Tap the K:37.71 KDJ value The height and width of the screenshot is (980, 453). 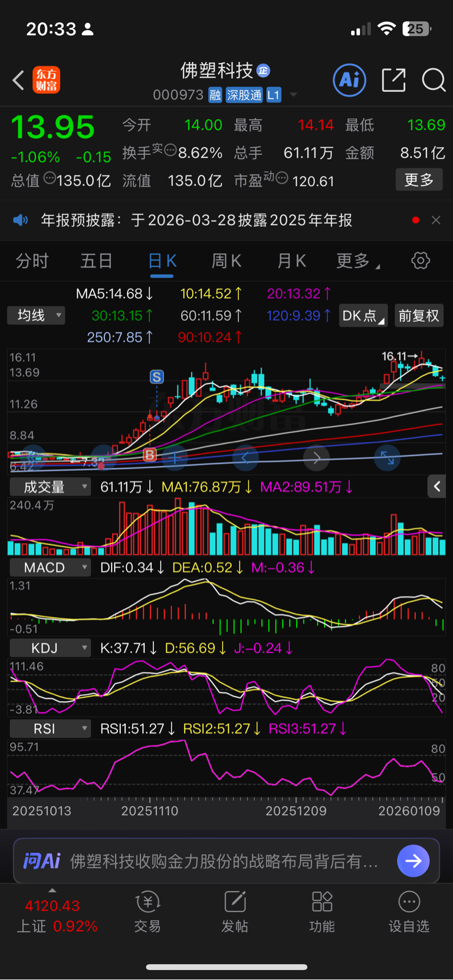pos(128,648)
